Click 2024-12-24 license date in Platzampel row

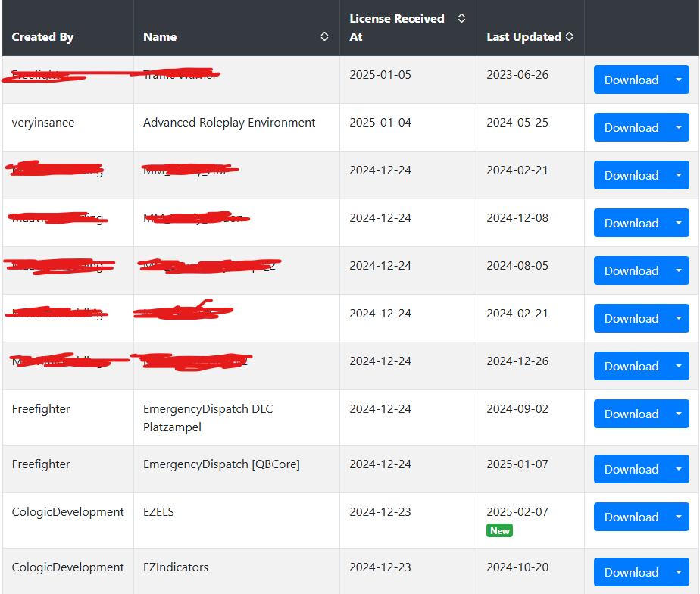point(380,408)
